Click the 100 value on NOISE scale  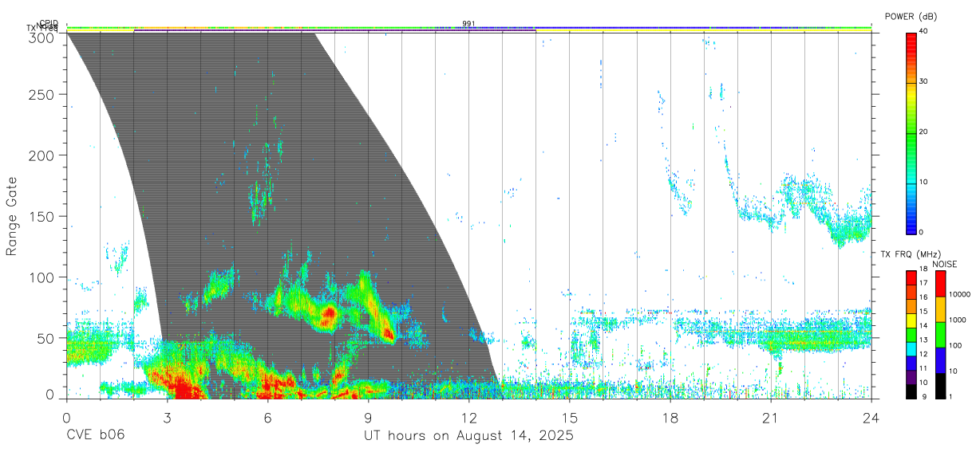point(956,345)
